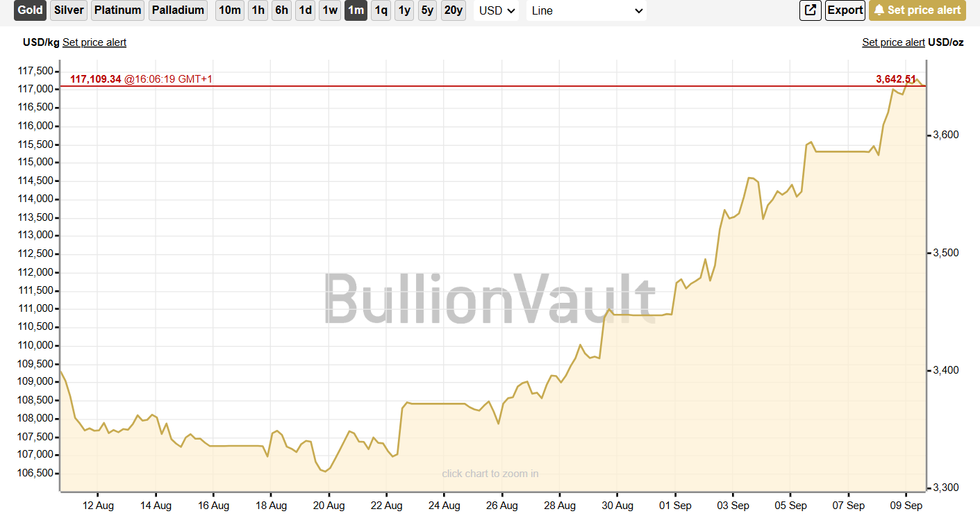
Task: Click the 3,500 ounce axis label
Action: (x=947, y=253)
